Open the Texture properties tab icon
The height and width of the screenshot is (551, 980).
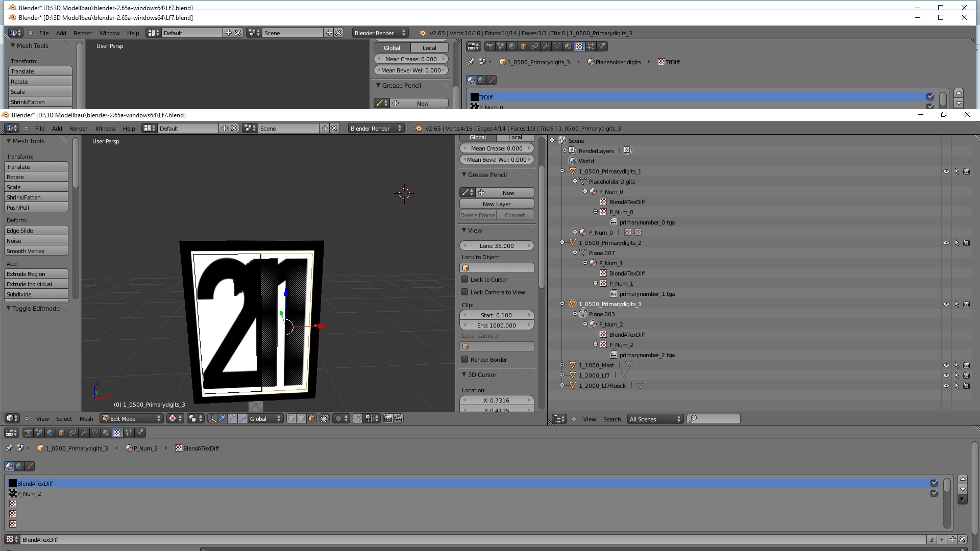(117, 433)
